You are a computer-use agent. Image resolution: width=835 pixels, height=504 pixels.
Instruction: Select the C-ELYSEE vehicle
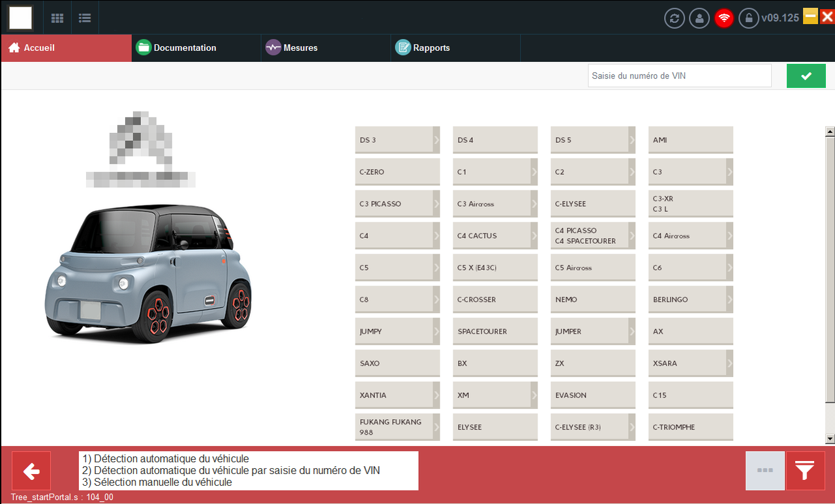[593, 204]
